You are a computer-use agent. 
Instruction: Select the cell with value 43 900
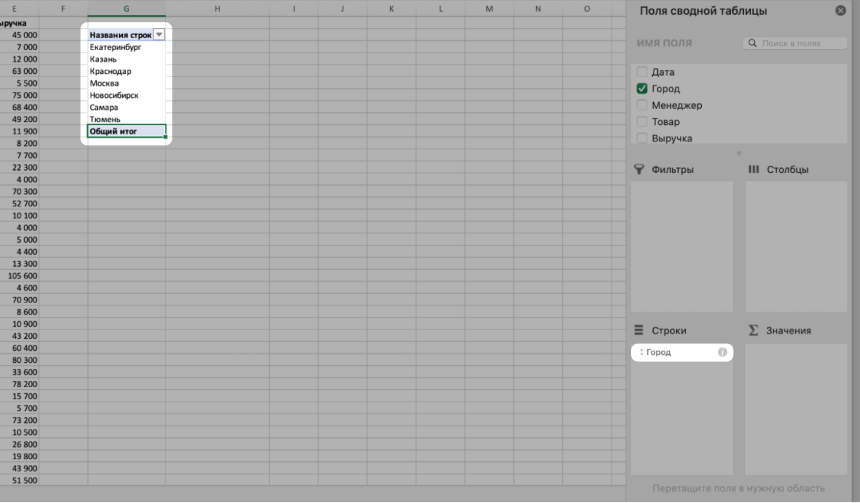point(19,468)
